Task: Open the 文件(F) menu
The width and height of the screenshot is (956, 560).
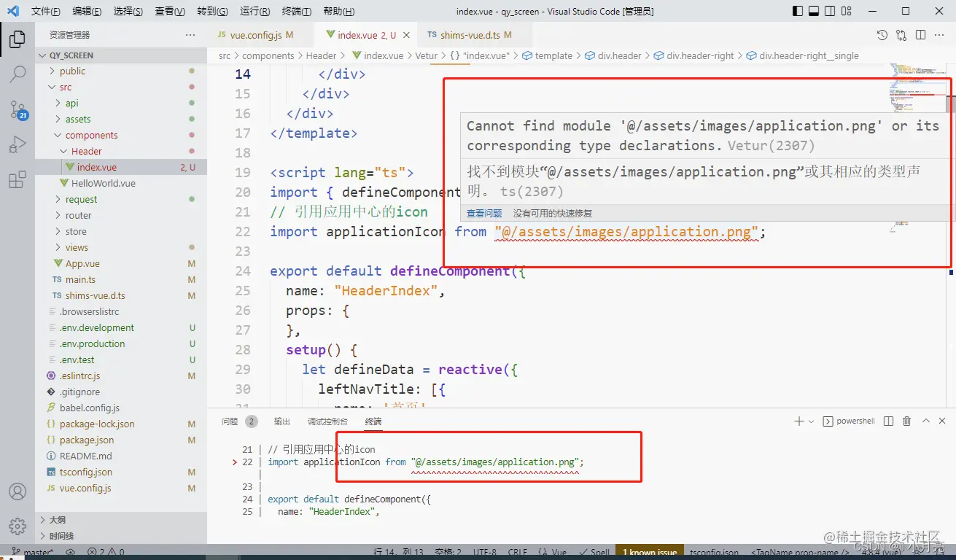Action: coord(45,11)
